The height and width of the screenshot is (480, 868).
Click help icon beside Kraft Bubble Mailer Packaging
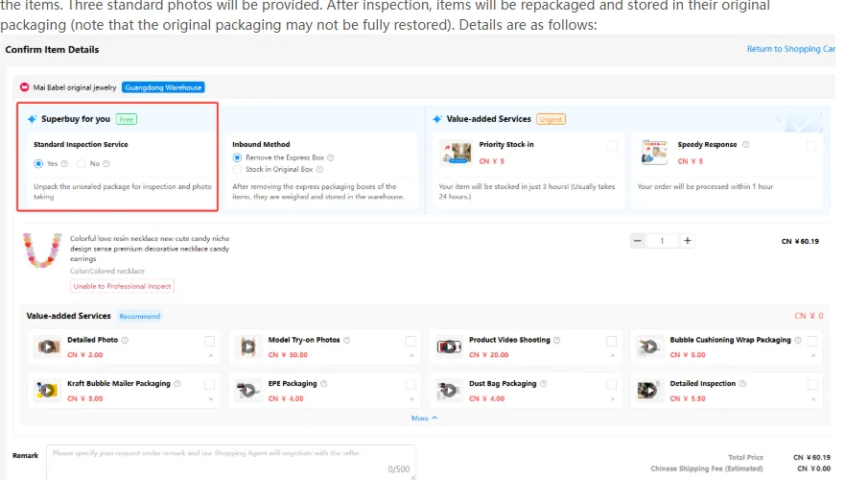pos(177,384)
